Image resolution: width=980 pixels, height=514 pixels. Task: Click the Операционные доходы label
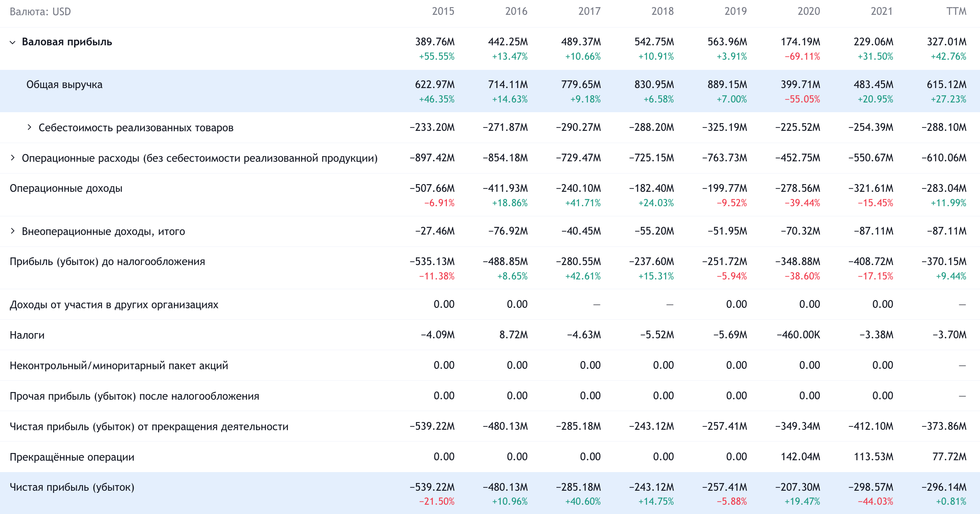(x=66, y=188)
